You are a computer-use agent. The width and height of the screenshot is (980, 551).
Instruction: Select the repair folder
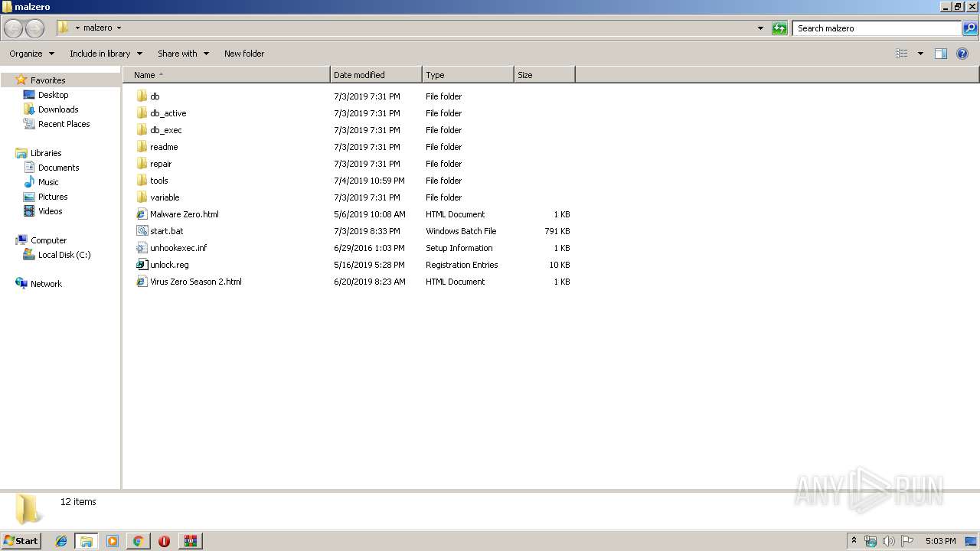tap(161, 164)
